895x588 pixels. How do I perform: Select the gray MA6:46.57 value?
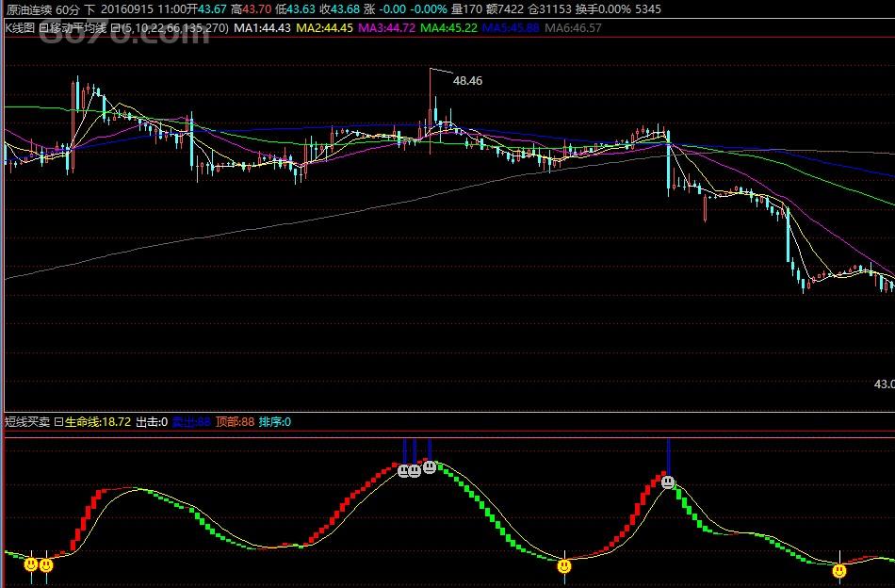point(573,27)
